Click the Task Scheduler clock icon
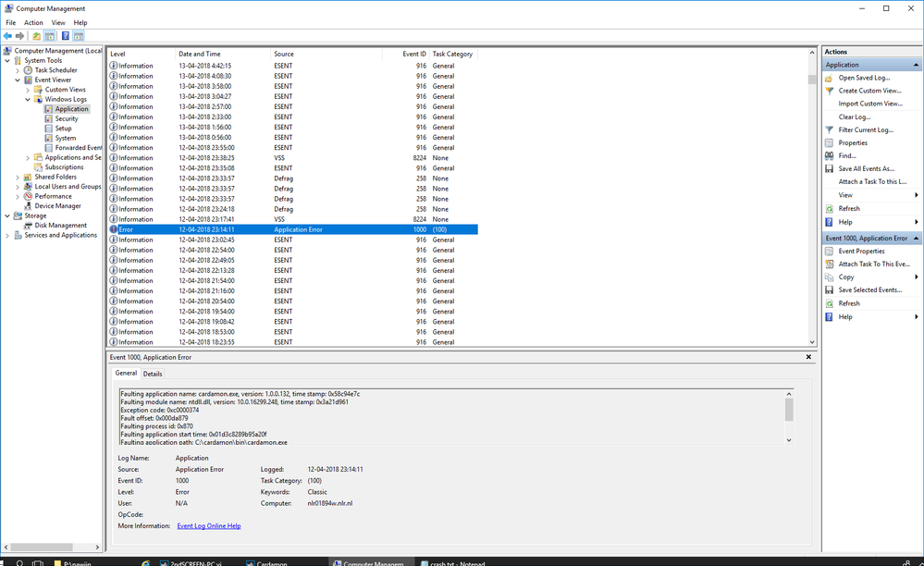This screenshot has width=924, height=566. click(x=29, y=70)
